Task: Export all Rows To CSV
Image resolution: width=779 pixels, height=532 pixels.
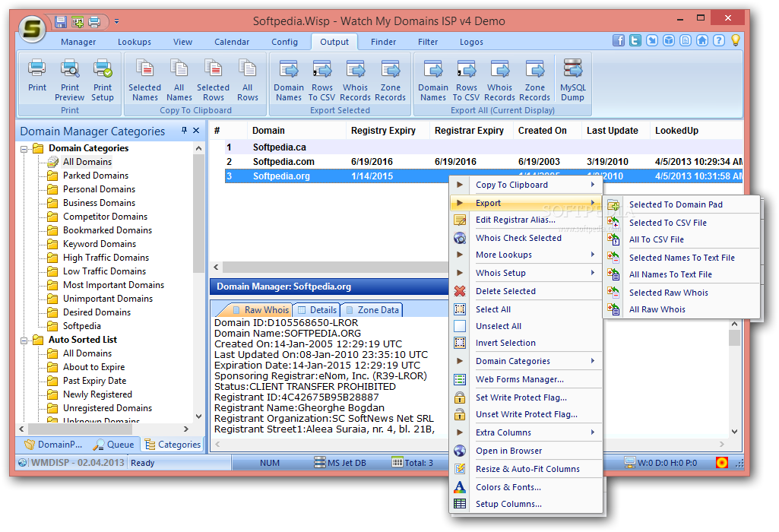Action: pos(466,80)
